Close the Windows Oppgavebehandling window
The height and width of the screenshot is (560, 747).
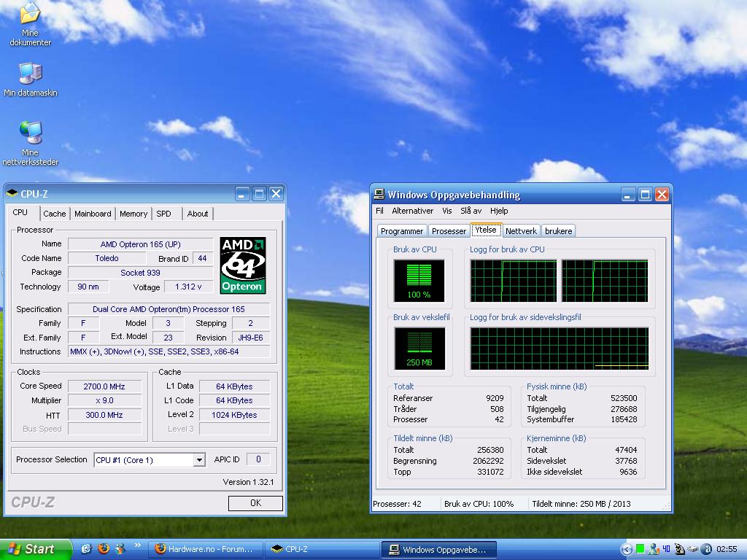662,194
